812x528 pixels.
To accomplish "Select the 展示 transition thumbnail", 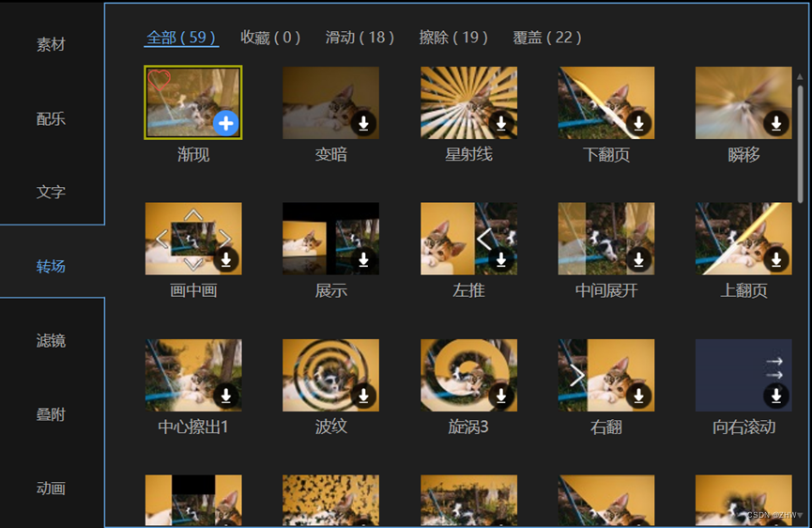I will coord(331,239).
